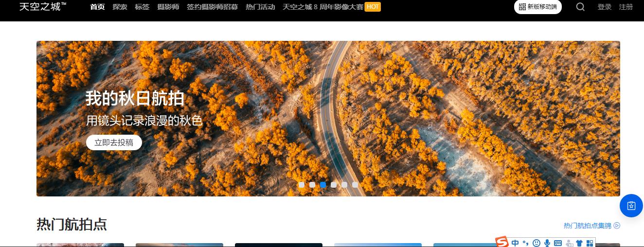Toggle Chinese input mode 中 icon
The height and width of the screenshot is (247, 644).
tap(515, 243)
